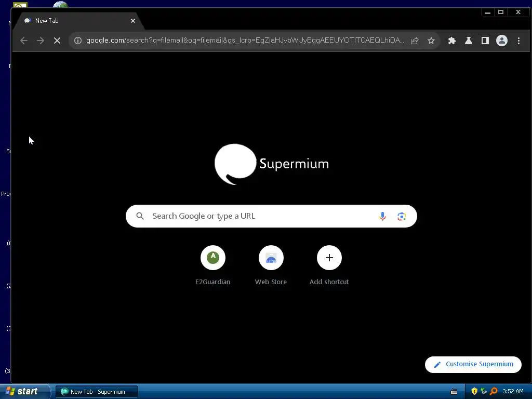The height and width of the screenshot is (399, 532).
Task: Open the network connection tray icon
Action: 484,391
